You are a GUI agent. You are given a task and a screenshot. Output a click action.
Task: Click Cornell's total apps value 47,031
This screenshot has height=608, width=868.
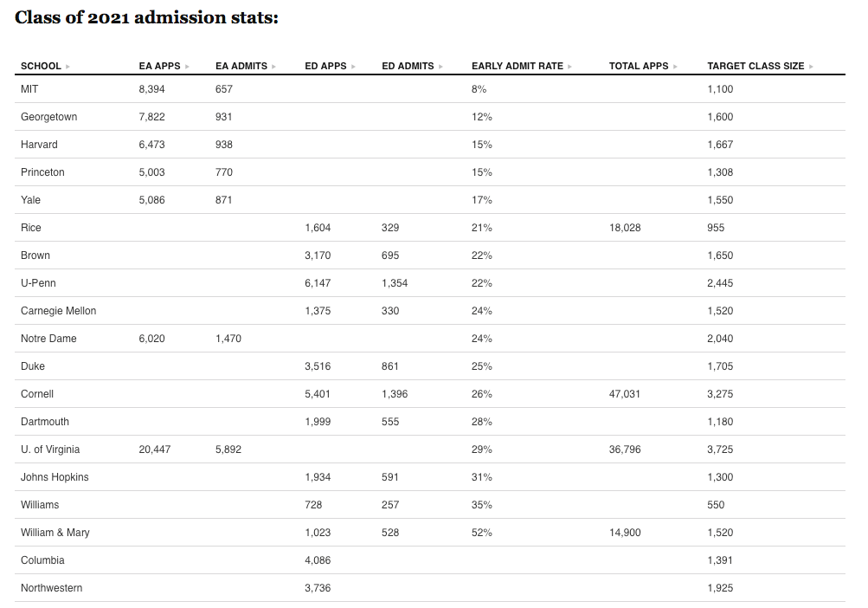click(625, 394)
